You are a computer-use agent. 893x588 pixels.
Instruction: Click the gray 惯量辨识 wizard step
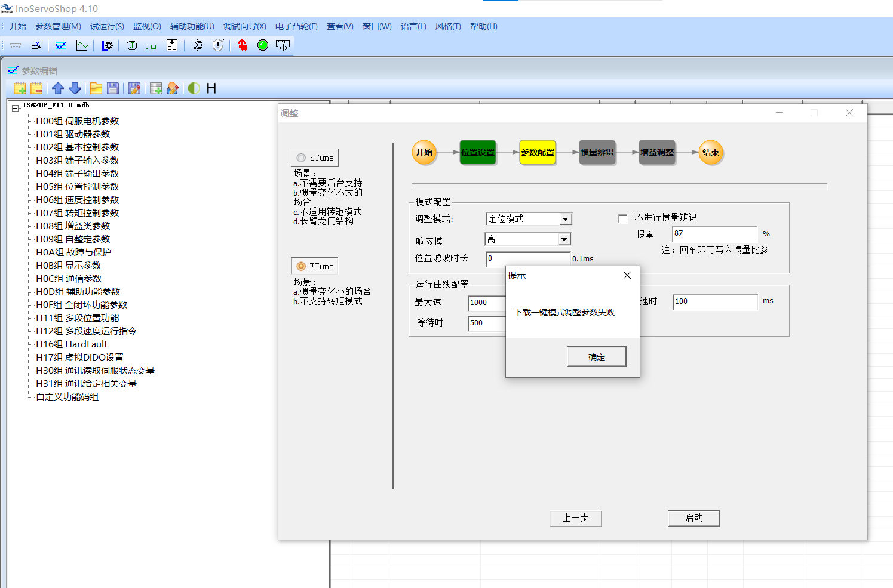point(597,152)
